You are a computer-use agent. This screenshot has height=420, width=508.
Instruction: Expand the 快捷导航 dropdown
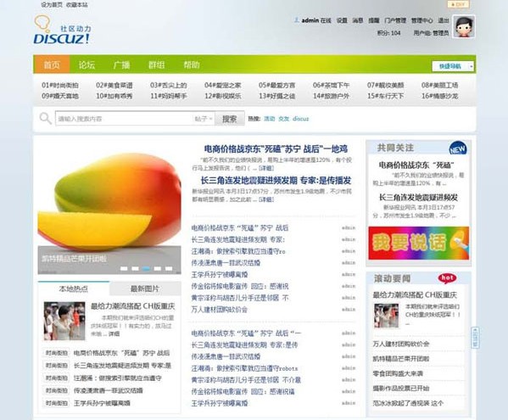[x=453, y=66]
